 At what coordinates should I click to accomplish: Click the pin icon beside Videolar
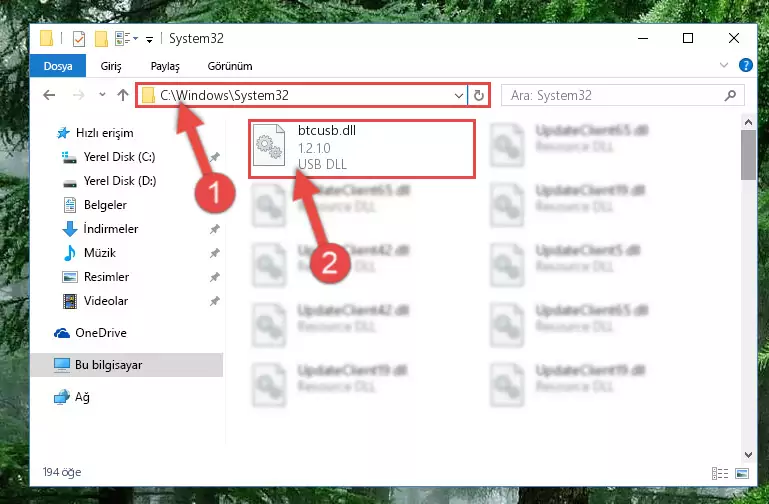[214, 301]
